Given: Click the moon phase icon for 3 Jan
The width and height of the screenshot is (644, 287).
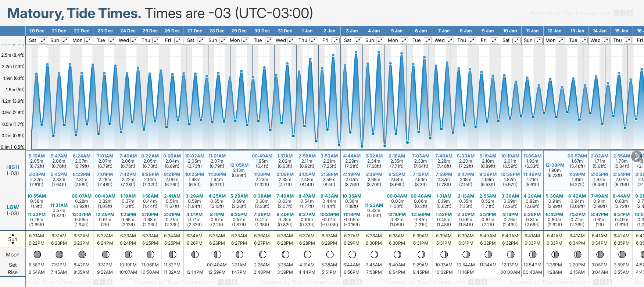Looking at the screenshot, I should 352,255.
